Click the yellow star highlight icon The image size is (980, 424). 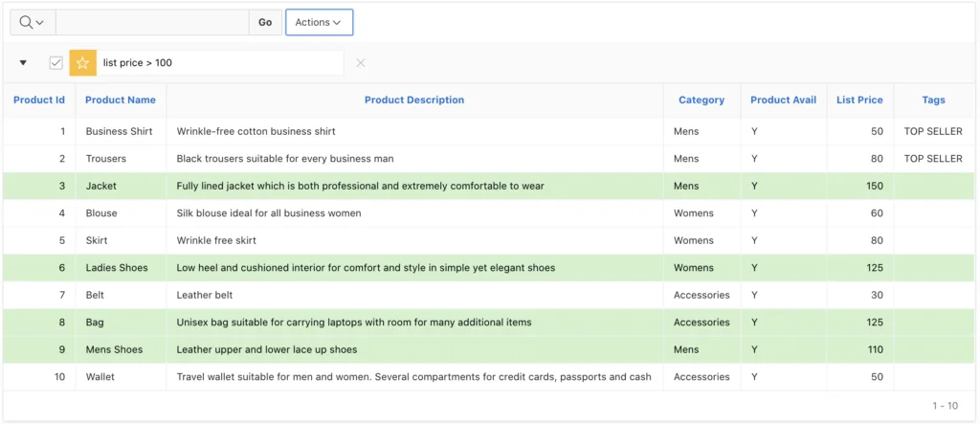pos(82,62)
